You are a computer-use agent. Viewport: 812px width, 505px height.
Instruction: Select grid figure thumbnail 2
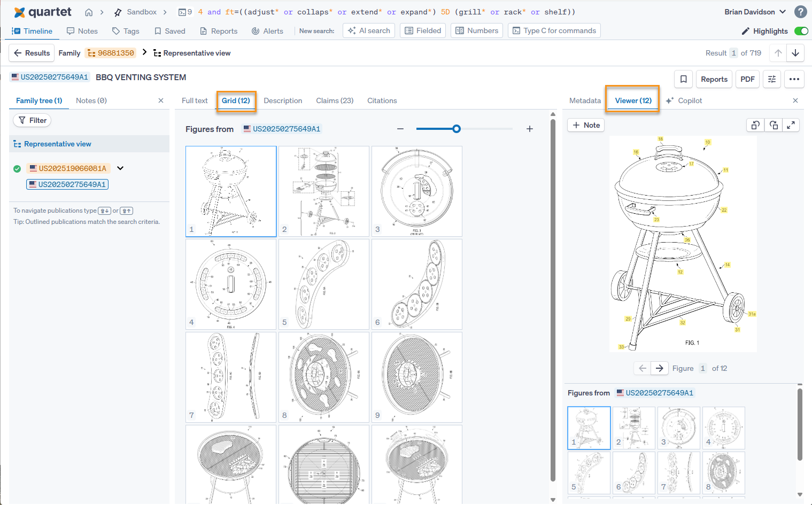(324, 191)
